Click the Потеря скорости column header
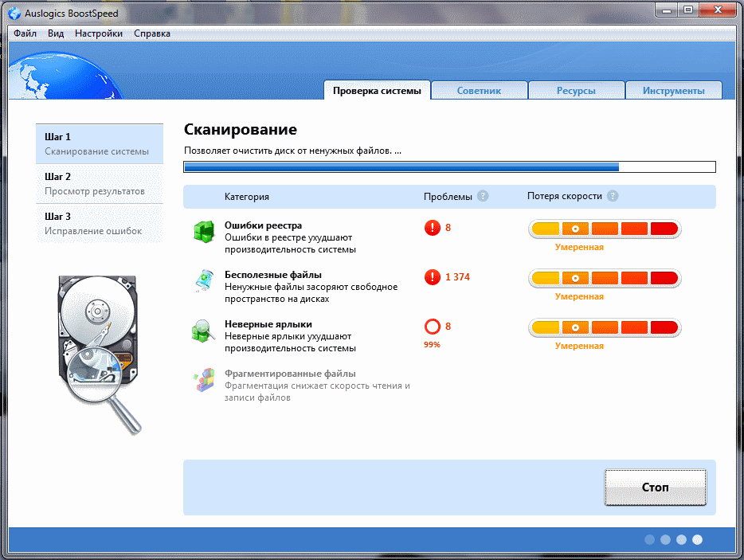Viewport: 744px width, 560px height. coord(565,196)
